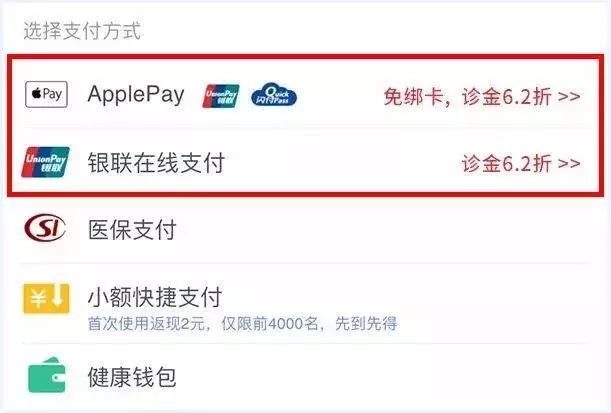This screenshot has width=611, height=413.
Task: Click the 选择支付方式 header
Action: [82, 31]
